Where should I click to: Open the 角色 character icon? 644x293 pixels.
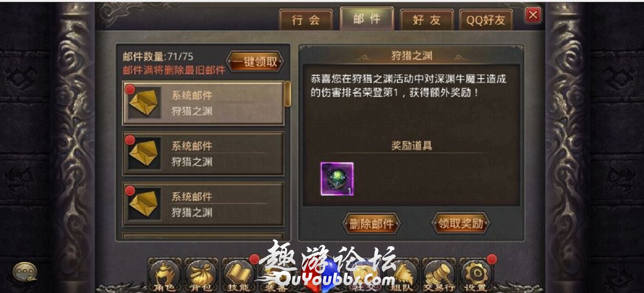click(x=164, y=276)
